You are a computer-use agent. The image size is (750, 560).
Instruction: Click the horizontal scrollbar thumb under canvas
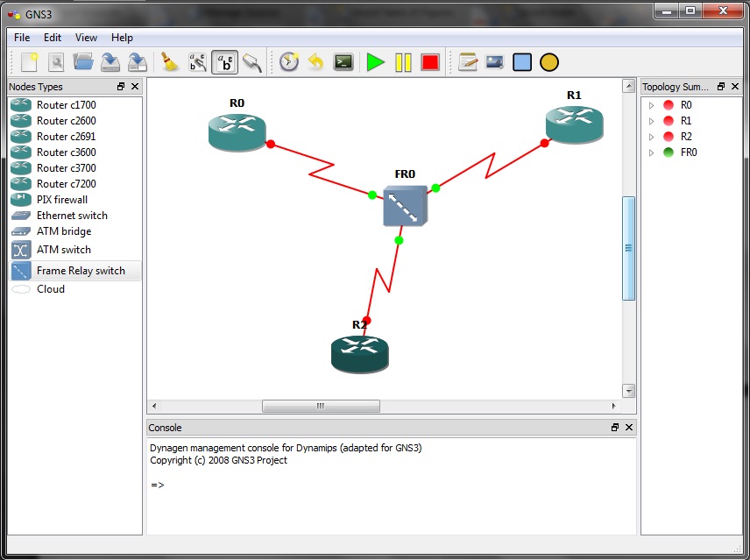pos(321,406)
